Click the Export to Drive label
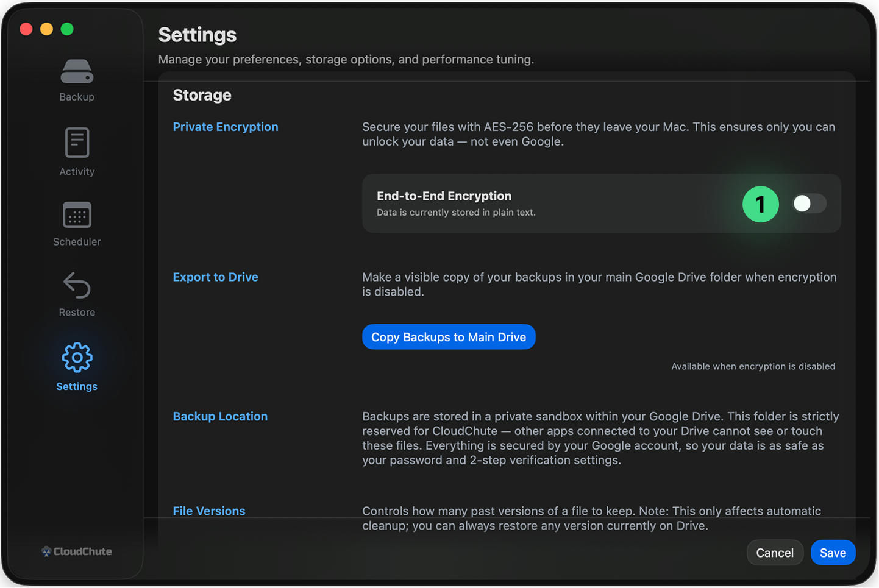The height and width of the screenshot is (588, 879). pyautogui.click(x=215, y=277)
